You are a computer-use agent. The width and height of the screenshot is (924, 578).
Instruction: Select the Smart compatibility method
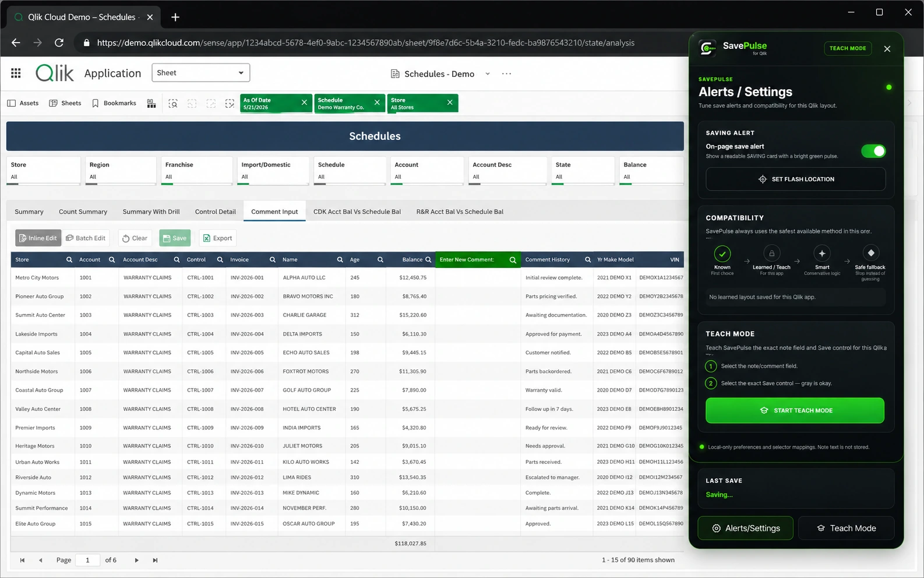click(x=822, y=260)
